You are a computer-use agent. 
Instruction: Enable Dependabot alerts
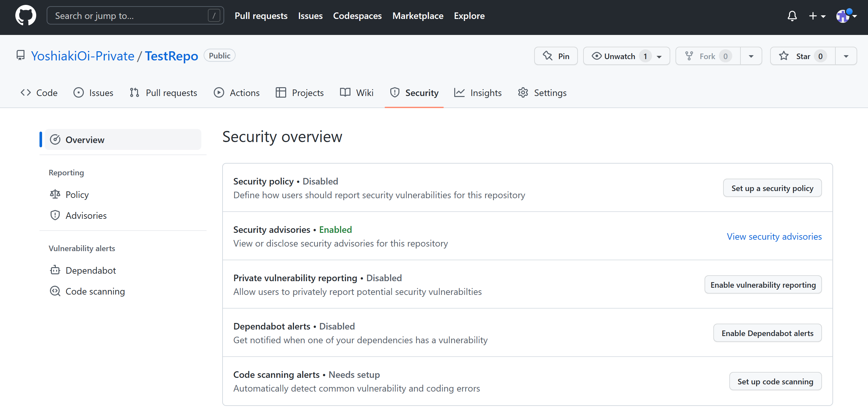pos(767,333)
